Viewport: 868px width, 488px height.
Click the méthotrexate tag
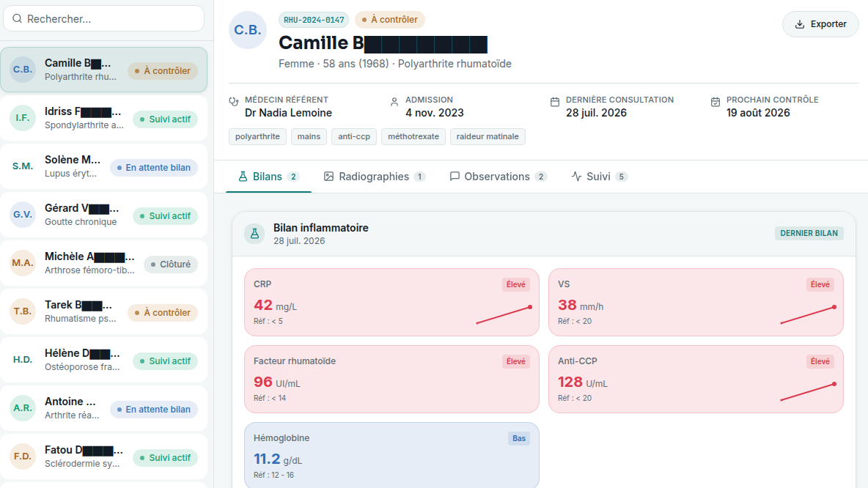pyautogui.click(x=413, y=137)
